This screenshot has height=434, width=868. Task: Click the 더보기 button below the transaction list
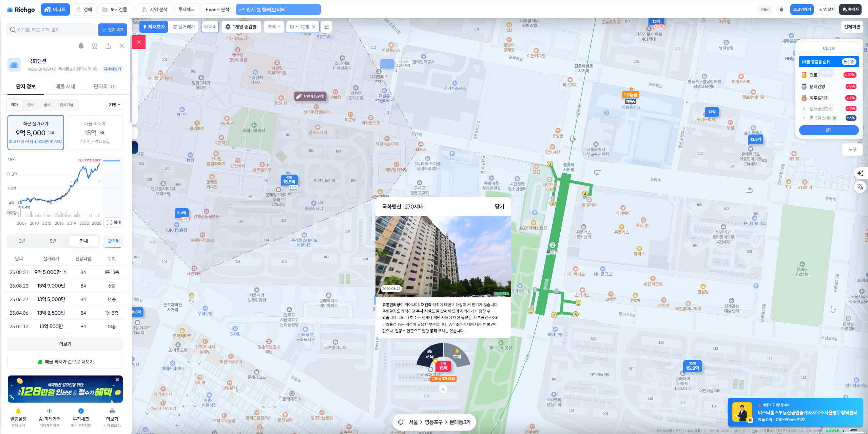click(65, 344)
